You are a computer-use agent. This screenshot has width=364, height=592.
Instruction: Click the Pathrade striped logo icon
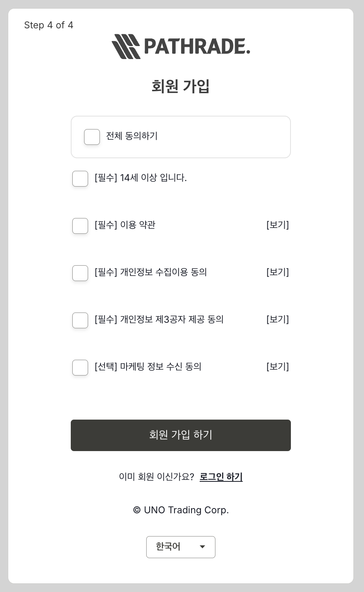coord(126,46)
